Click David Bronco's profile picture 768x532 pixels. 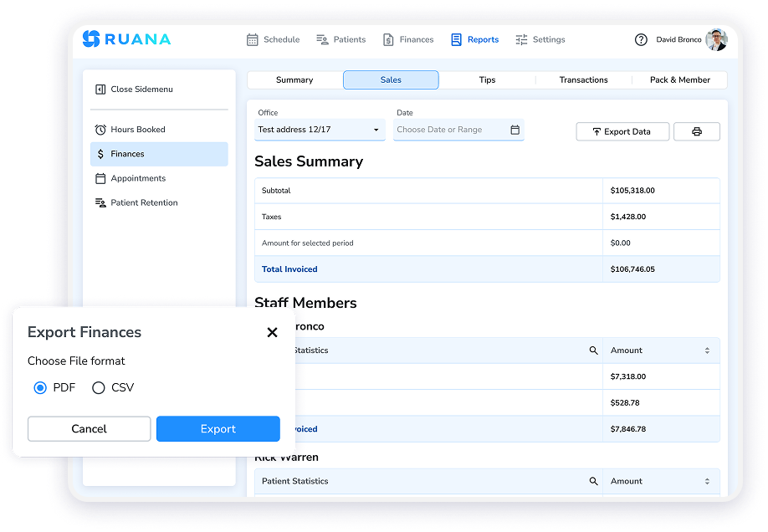716,39
